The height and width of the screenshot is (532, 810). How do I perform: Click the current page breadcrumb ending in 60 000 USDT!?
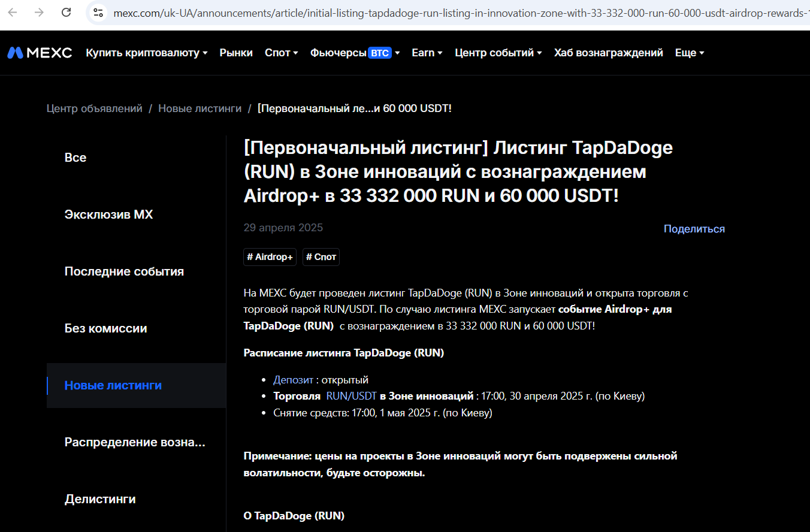[355, 108]
